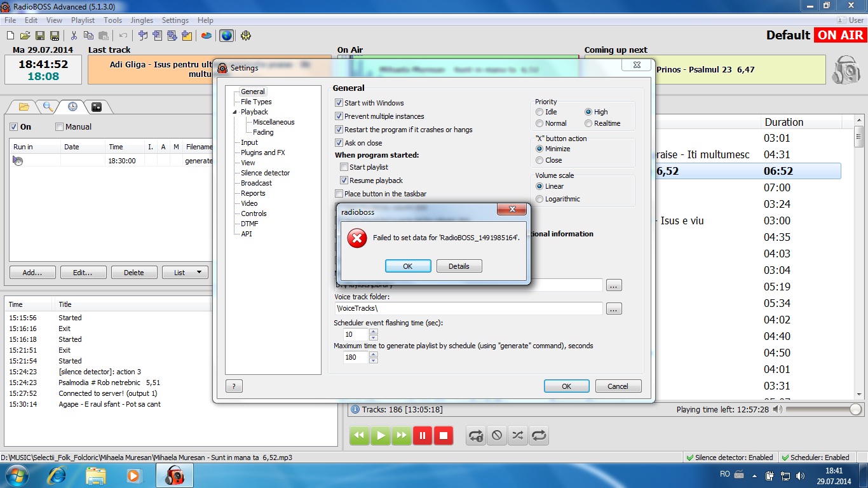The width and height of the screenshot is (868, 488).
Task: Open the Tools menu
Action: click(112, 20)
